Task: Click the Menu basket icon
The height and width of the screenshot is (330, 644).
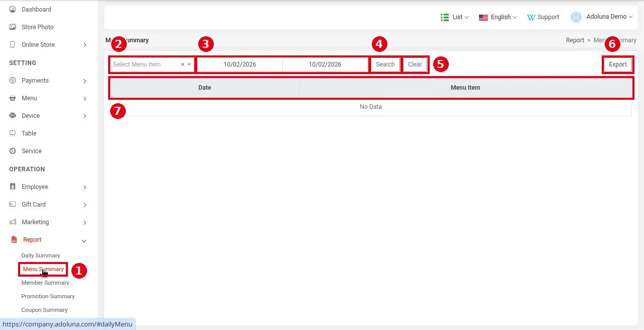Action: click(x=13, y=98)
